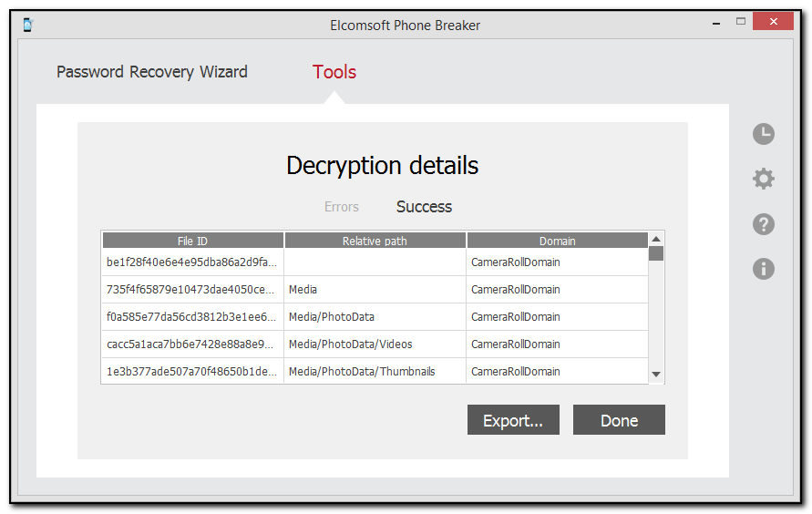Switch to Password Recovery Wizard tab

[151, 72]
